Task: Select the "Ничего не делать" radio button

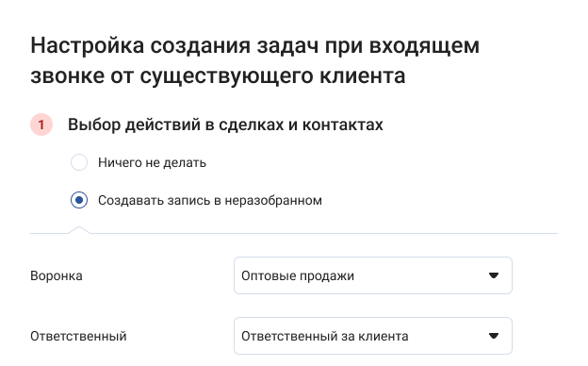Action: point(79,162)
